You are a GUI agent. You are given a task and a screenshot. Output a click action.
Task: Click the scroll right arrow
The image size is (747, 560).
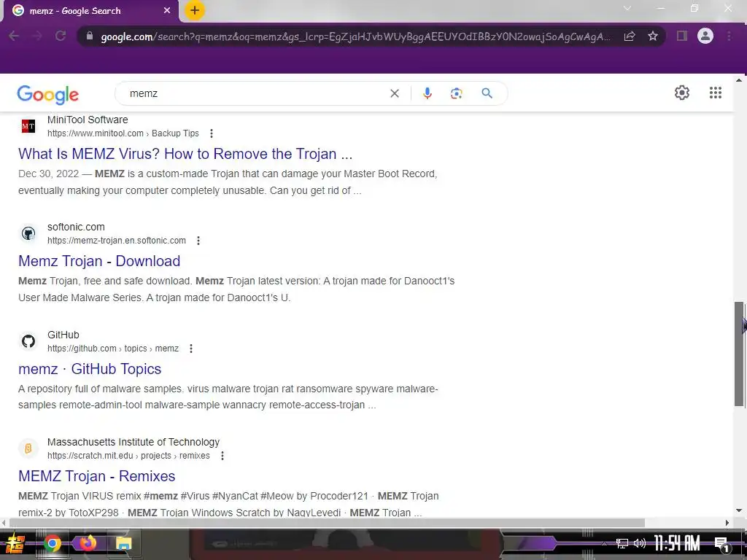click(x=727, y=523)
